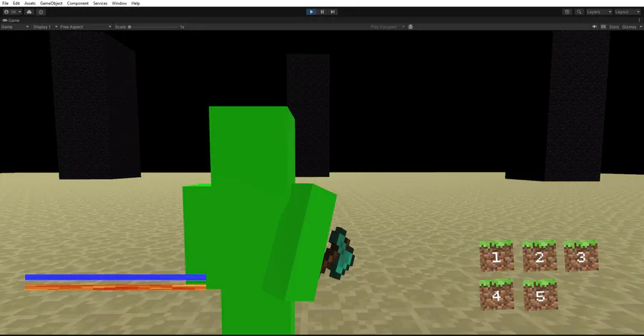Click the blue status bar
Image resolution: width=644 pixels, height=336 pixels.
tap(115, 277)
